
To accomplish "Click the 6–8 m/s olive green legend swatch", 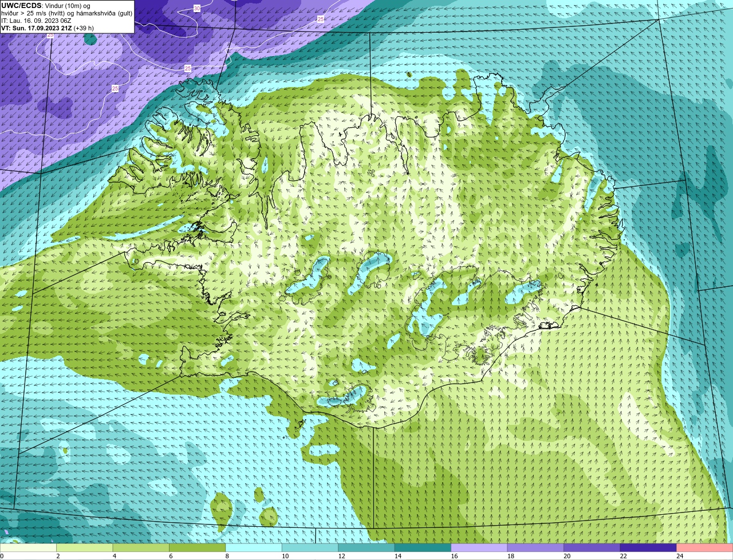I will point(198,548).
